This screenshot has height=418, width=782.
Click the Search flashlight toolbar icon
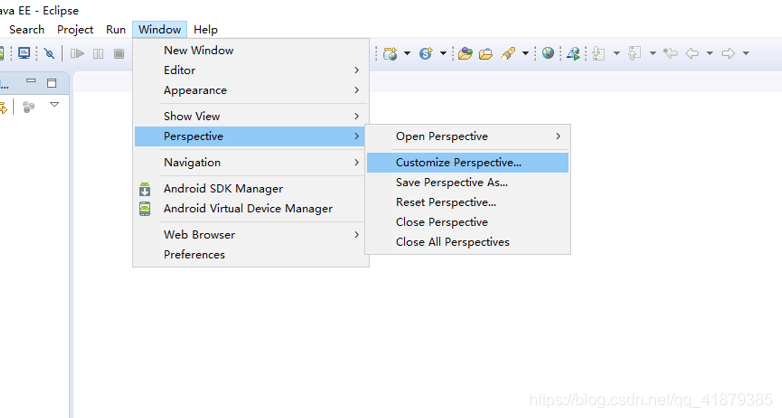(508, 53)
